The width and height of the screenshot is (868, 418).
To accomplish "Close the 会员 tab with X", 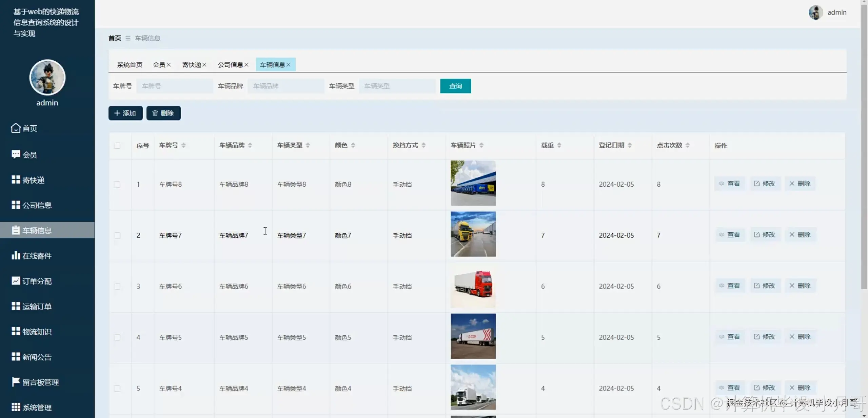I will coord(169,65).
